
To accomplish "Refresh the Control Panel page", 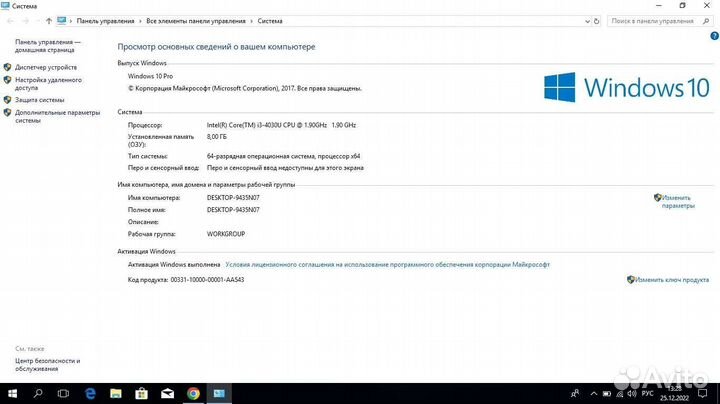I will 596,21.
